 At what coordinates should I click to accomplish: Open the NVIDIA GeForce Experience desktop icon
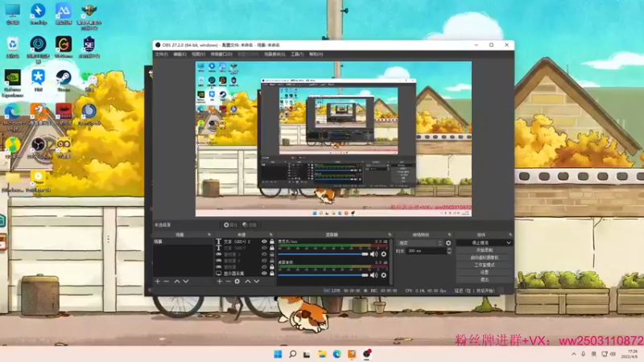13,84
